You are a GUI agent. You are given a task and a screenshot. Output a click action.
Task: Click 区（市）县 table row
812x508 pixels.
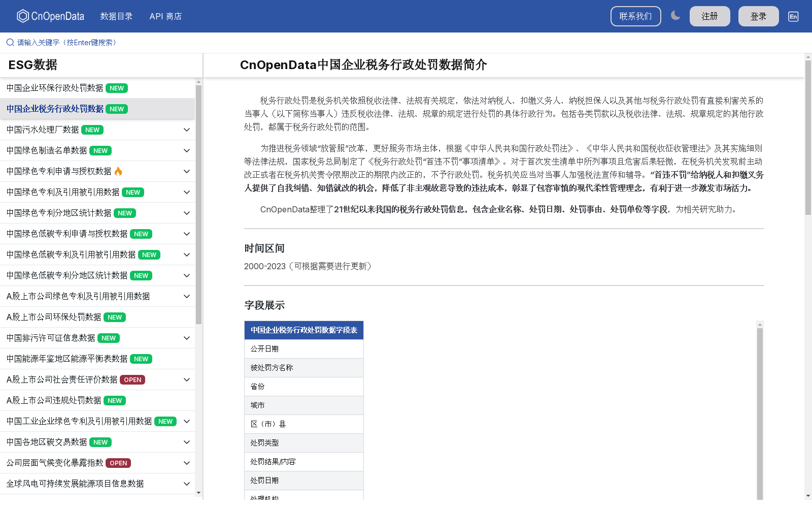click(304, 424)
